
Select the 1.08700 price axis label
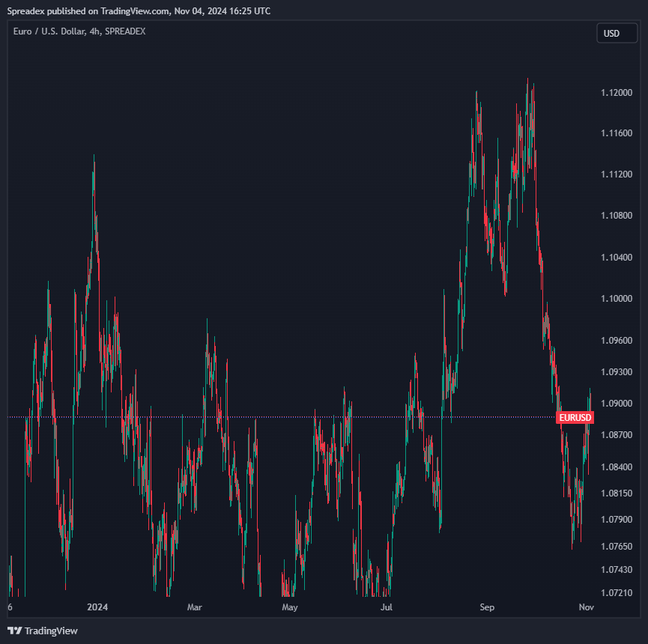[x=617, y=434]
